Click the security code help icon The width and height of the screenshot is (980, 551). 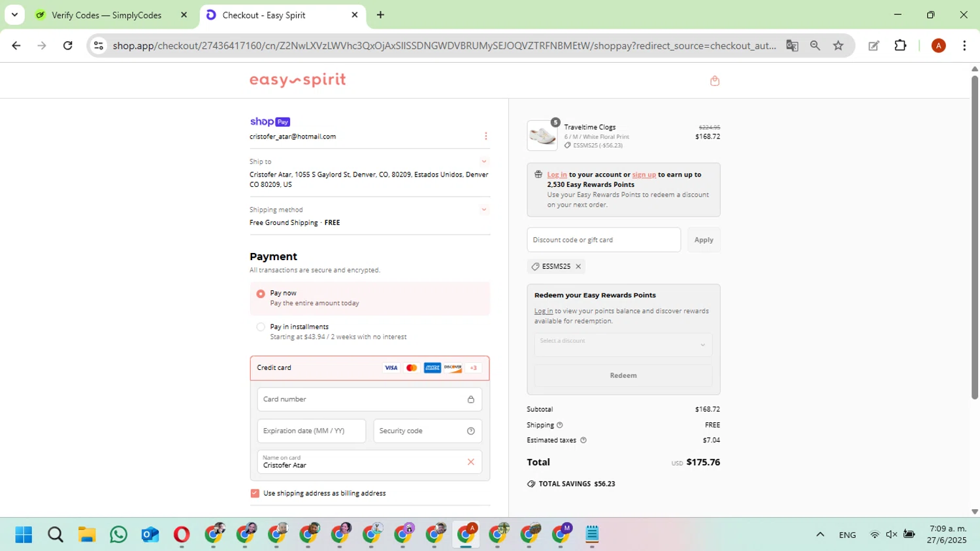tap(471, 431)
